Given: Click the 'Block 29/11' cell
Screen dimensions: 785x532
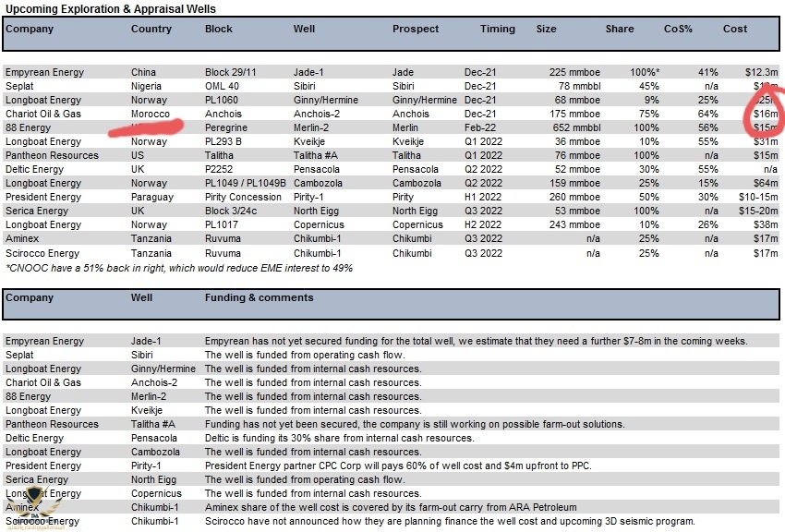Looking at the screenshot, I should 230,72.
